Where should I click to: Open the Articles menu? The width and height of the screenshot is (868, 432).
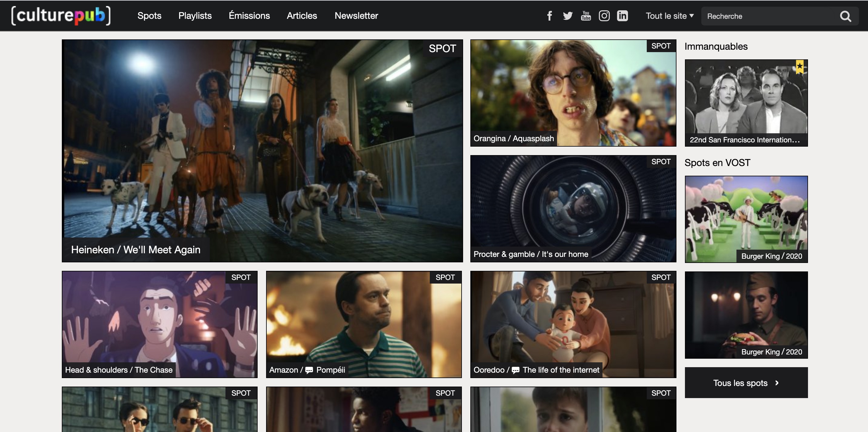[x=302, y=16]
